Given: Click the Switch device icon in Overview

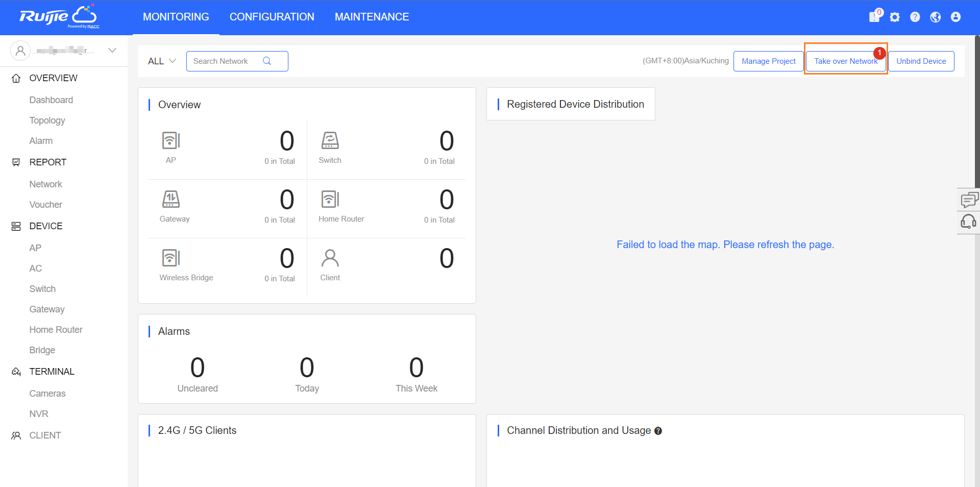Looking at the screenshot, I should click(x=330, y=140).
